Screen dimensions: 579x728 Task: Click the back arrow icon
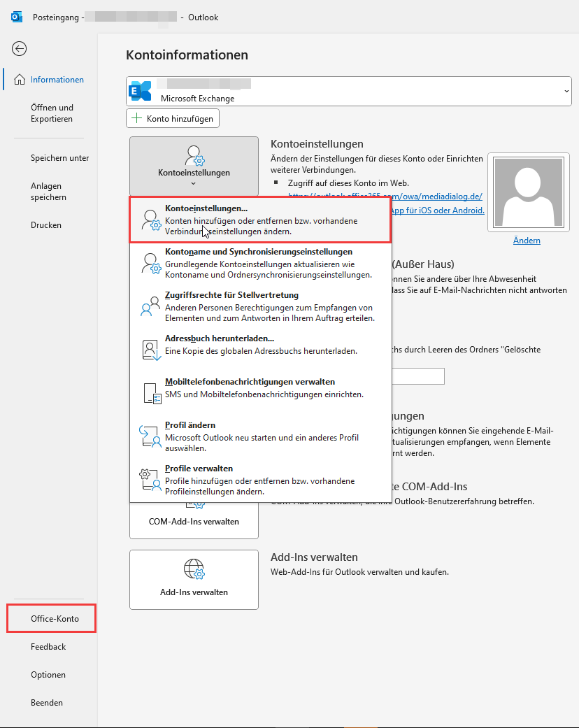pos(19,49)
